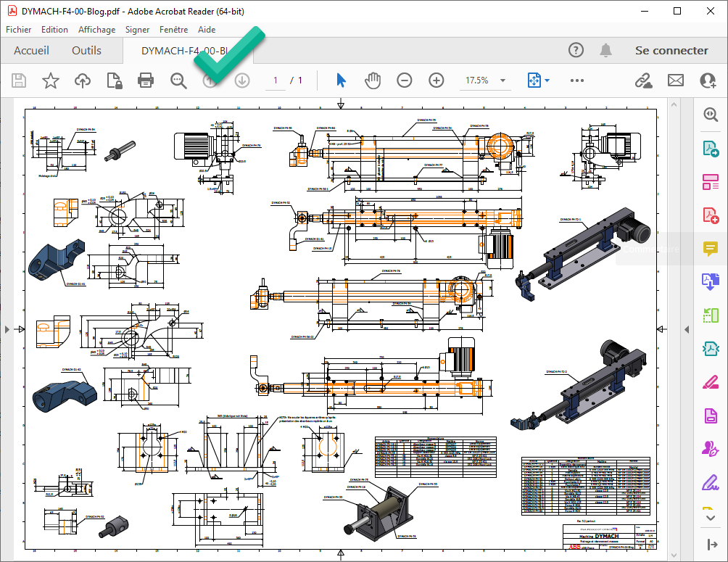The height and width of the screenshot is (562, 728).
Task: Send file by email envelope icon
Action: tap(676, 80)
